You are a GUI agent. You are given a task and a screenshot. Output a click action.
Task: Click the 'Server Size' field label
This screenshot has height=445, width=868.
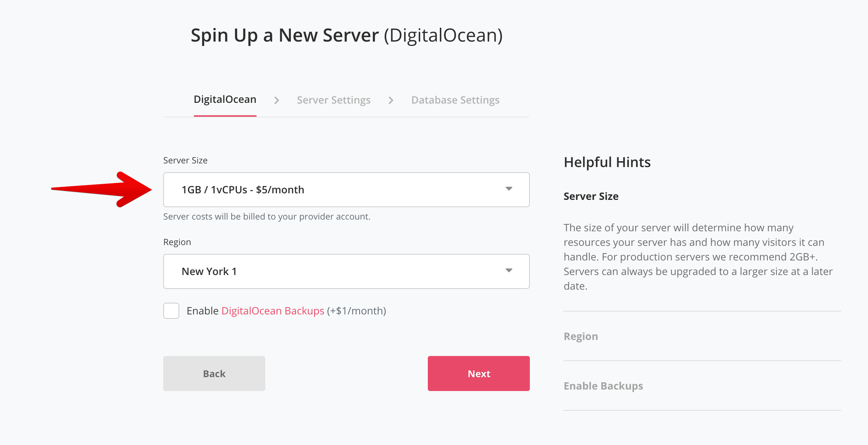point(185,160)
